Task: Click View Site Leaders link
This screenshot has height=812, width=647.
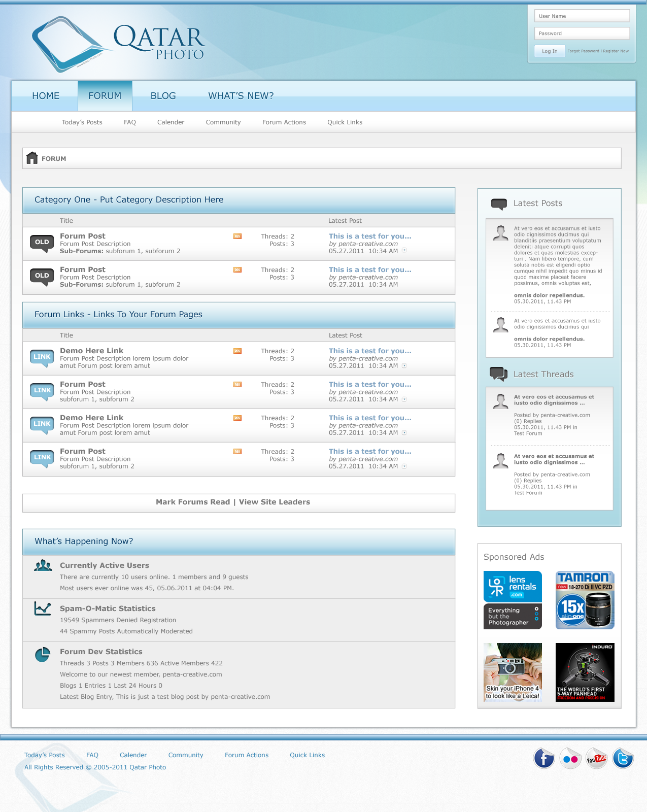Action: tap(275, 502)
